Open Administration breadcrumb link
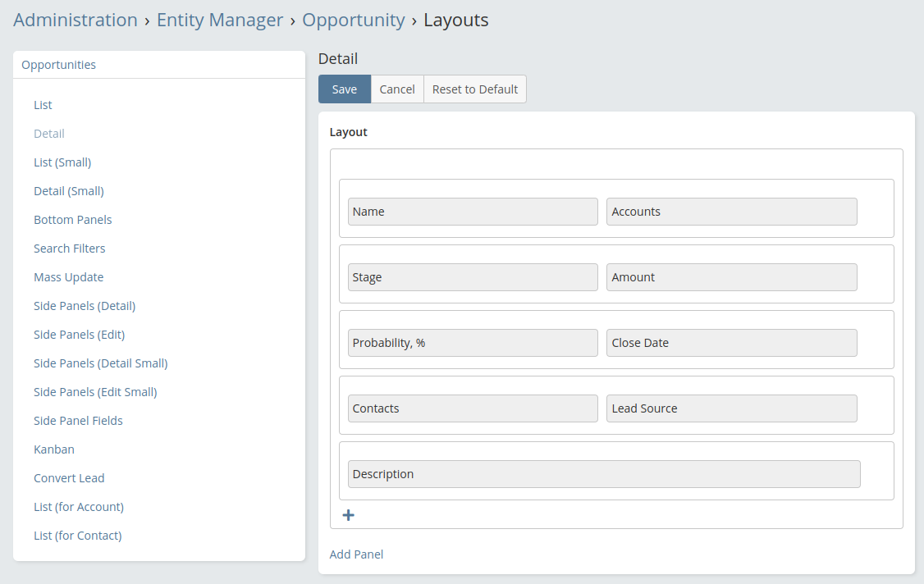The height and width of the screenshot is (584, 924). (75, 21)
